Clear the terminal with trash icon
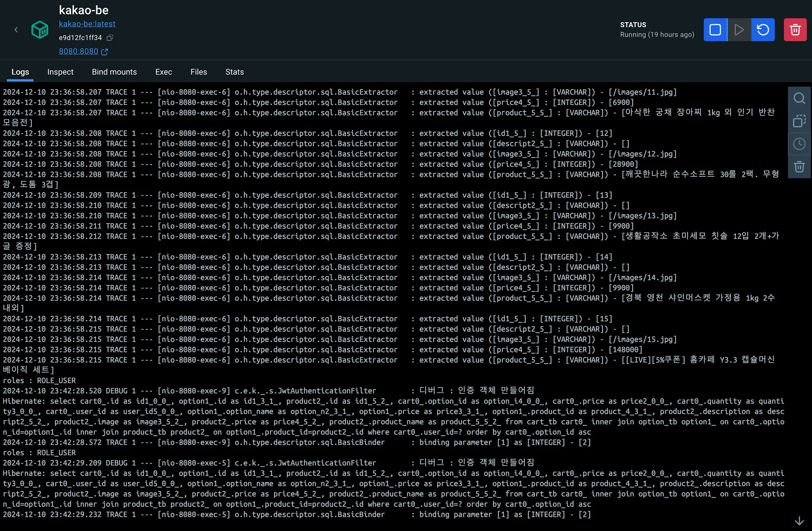The width and height of the screenshot is (812, 531). 799,167
